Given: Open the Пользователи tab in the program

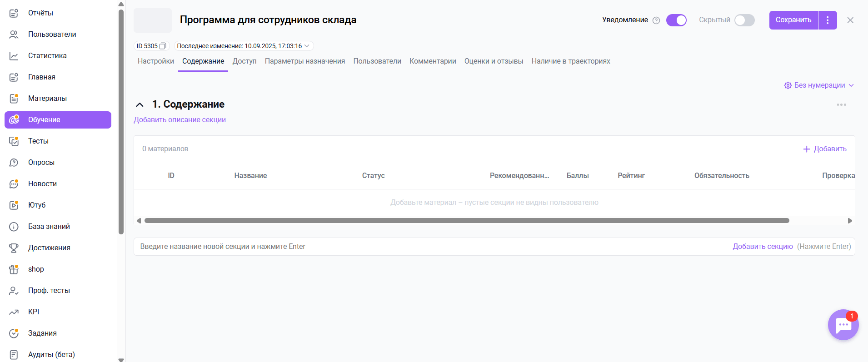Looking at the screenshot, I should (377, 61).
